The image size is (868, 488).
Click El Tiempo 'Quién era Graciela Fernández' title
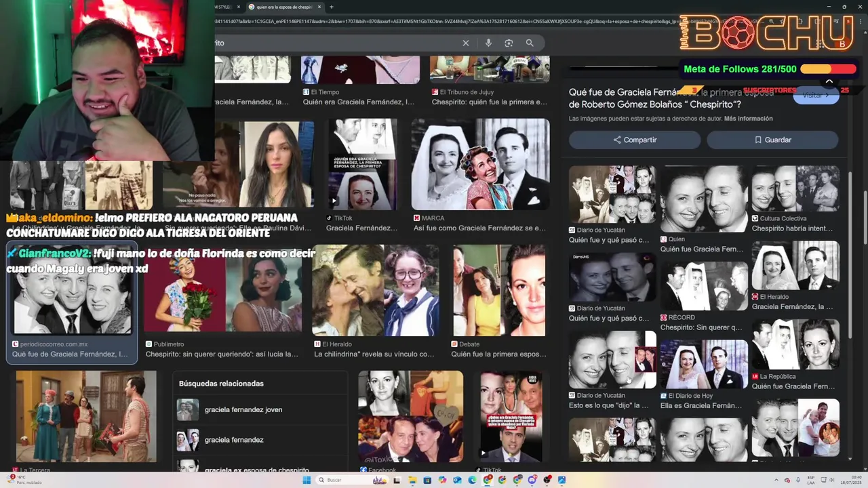(x=358, y=102)
